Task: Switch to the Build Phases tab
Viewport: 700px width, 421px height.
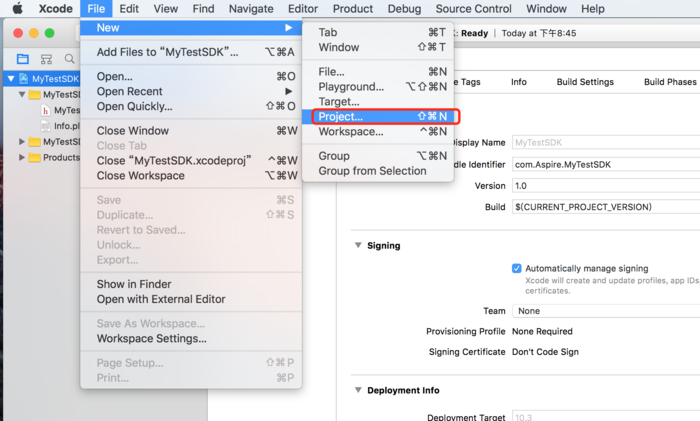Action: coord(670,82)
